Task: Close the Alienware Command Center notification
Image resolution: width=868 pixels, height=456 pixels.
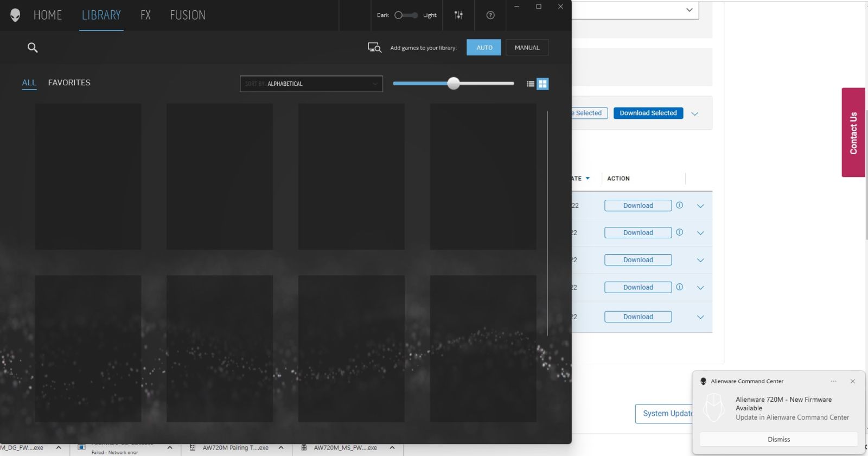Action: coord(853,381)
